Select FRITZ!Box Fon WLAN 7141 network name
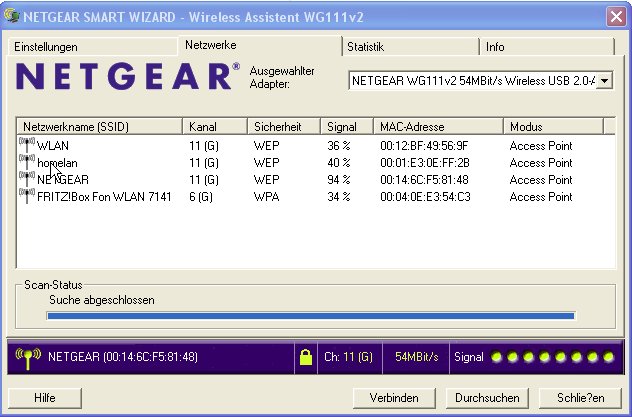 pos(104,197)
